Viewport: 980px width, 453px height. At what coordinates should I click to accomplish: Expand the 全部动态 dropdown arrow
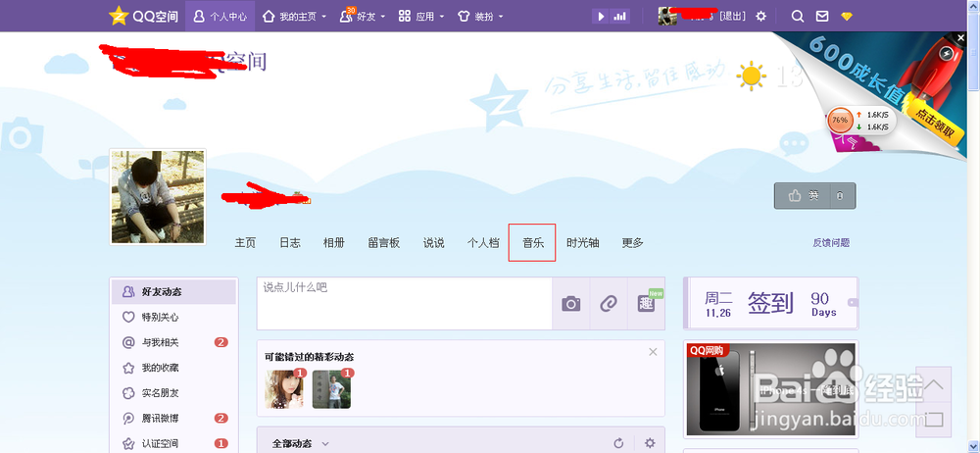pos(325,443)
